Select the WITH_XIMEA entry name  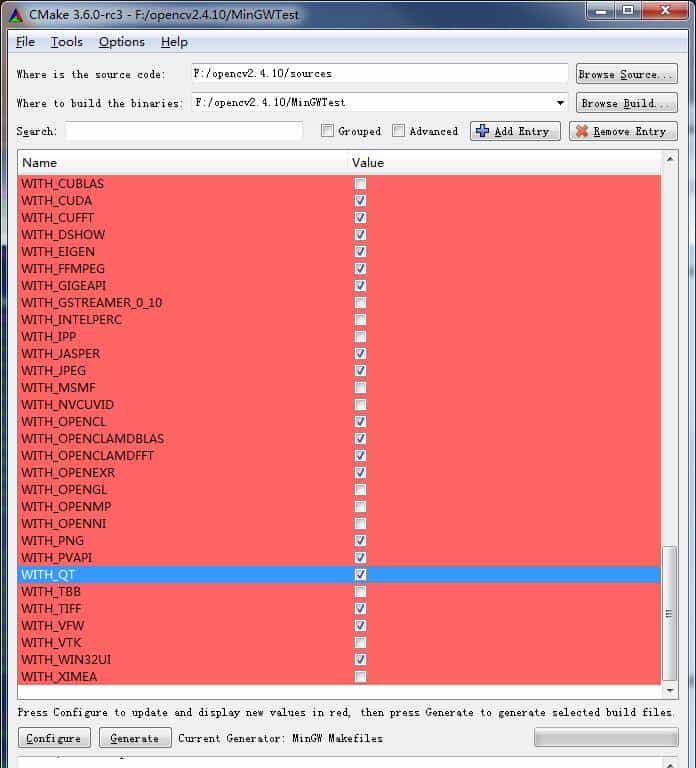59,676
